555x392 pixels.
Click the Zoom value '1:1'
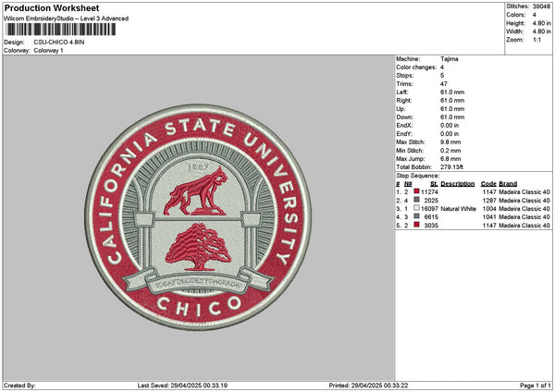536,40
